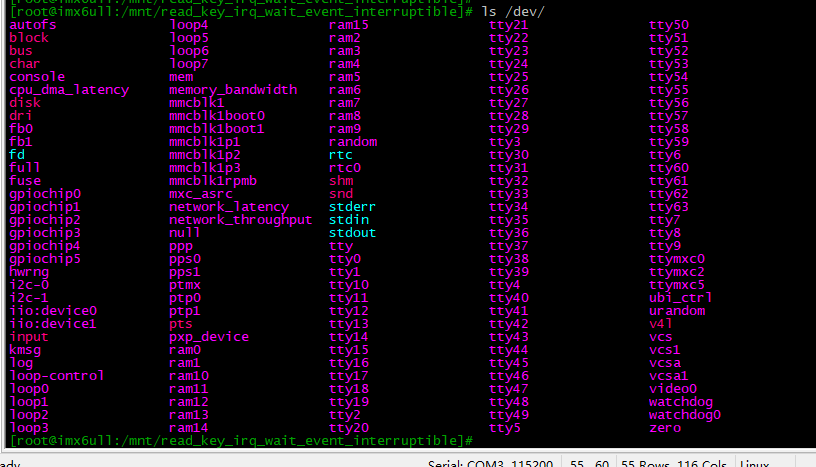
Task: Click the 'random' entry
Action: [x=353, y=142]
